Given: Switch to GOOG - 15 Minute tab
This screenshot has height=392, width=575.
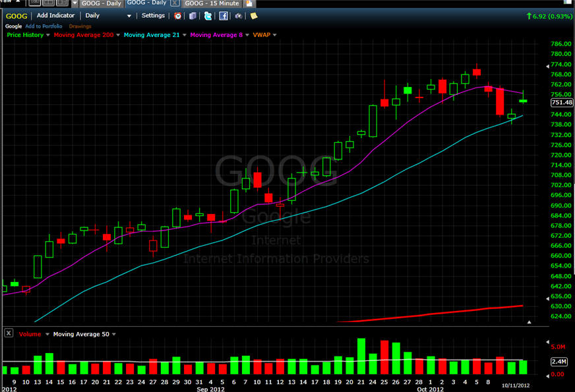Looking at the screenshot, I should tap(212, 3).
